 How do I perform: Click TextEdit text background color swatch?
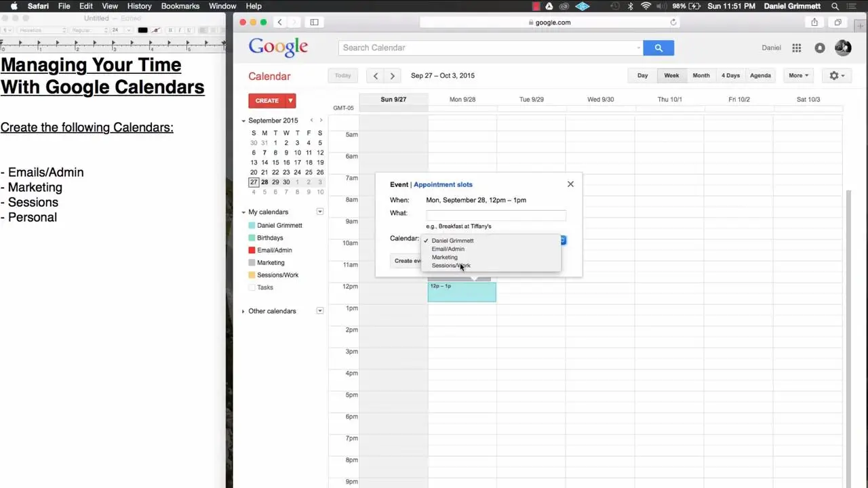(156, 30)
